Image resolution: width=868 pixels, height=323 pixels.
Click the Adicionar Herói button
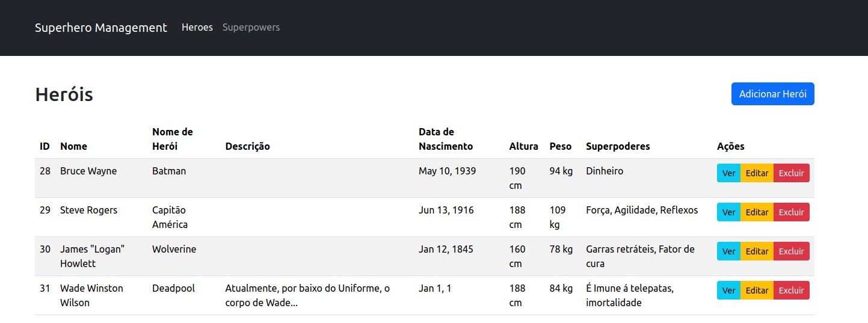[773, 94]
